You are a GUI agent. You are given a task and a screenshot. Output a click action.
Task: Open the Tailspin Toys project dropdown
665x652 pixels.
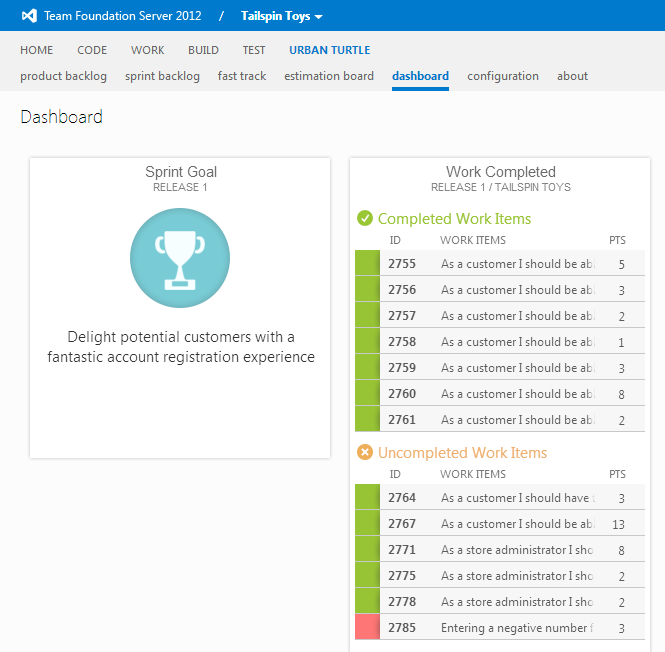(282, 16)
